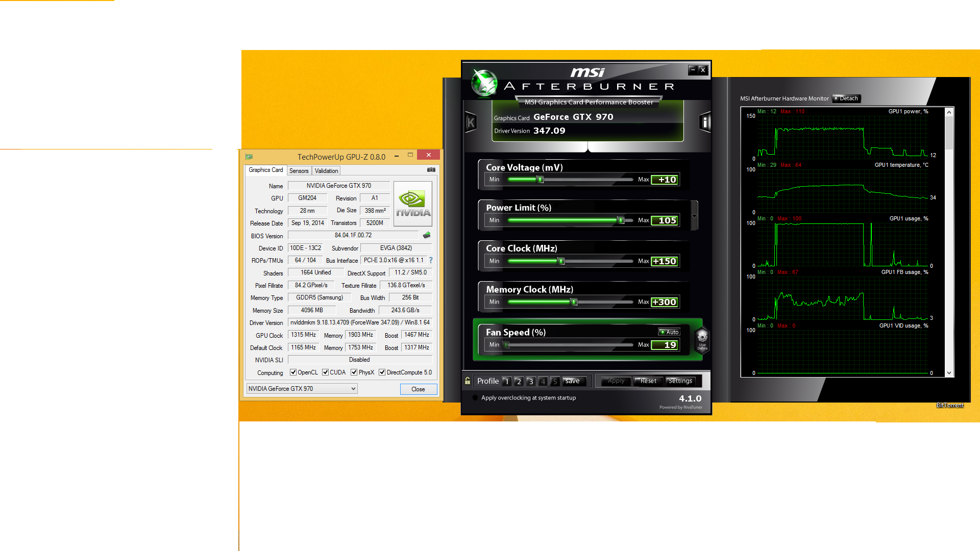Click the GPU1 VID usage graph
This screenshot has height=551, width=980.
tap(842, 351)
